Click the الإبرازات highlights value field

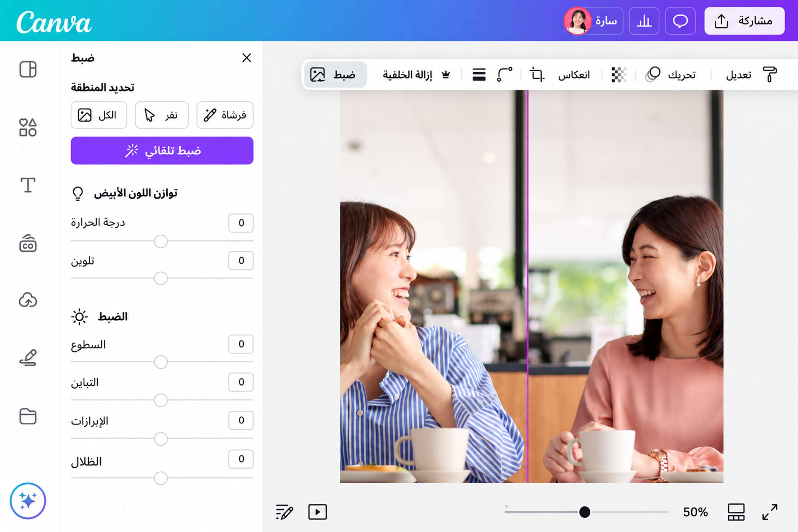[x=241, y=420]
